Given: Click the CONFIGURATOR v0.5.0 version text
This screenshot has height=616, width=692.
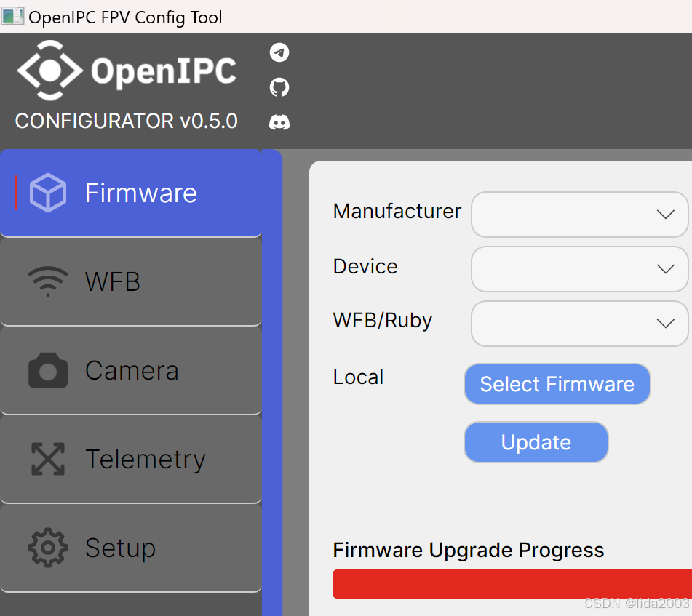Looking at the screenshot, I should [x=126, y=121].
